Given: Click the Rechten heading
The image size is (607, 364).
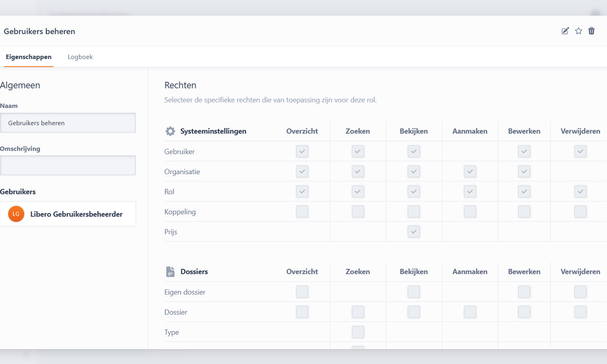Looking at the screenshot, I should coord(180,85).
